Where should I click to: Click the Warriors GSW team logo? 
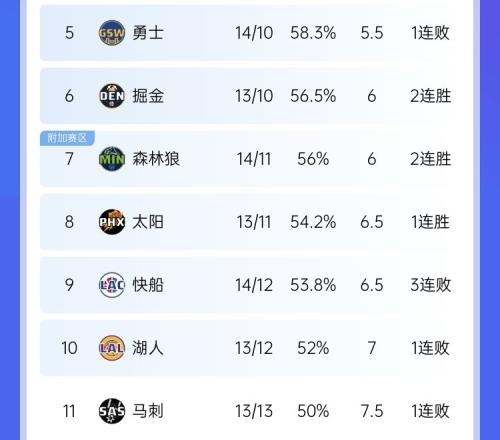pyautogui.click(x=112, y=33)
